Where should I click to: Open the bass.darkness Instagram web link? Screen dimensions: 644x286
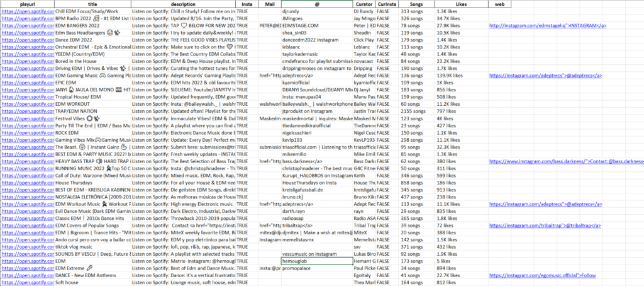(567, 161)
